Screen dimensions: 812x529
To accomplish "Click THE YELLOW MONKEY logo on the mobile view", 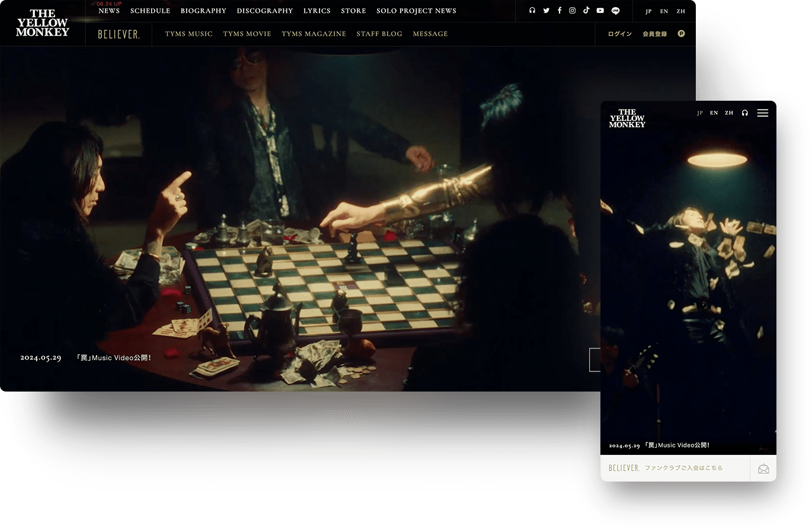I will 627,118.
